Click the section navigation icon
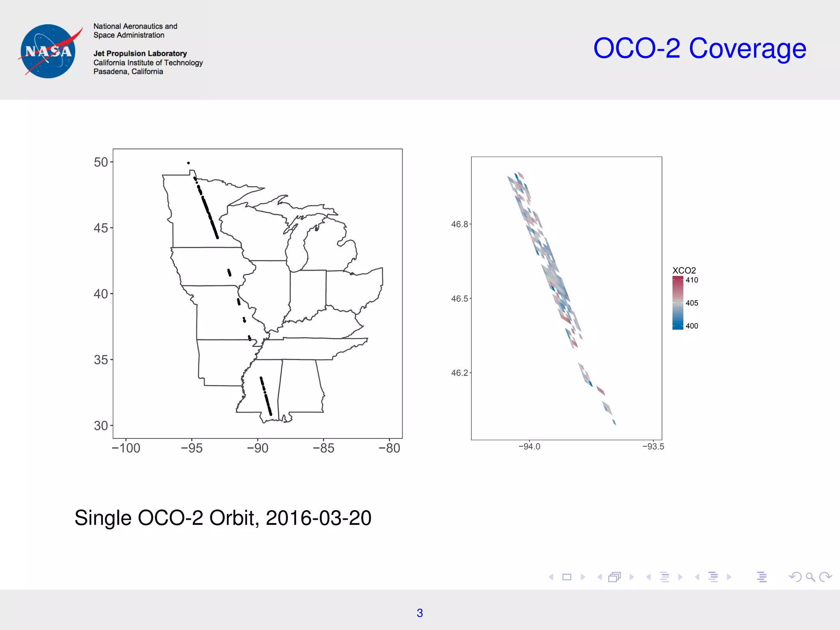This screenshot has width=840, height=630. coord(714,577)
